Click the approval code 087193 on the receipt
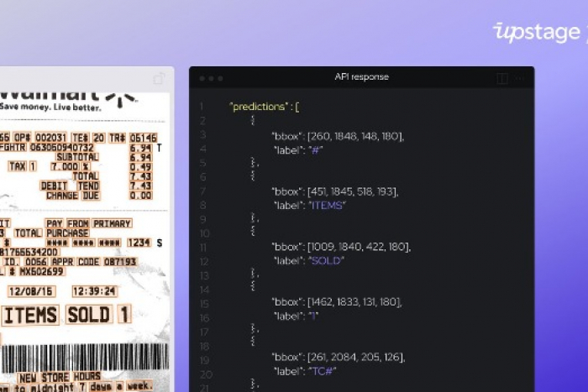588x392 pixels. (120, 262)
